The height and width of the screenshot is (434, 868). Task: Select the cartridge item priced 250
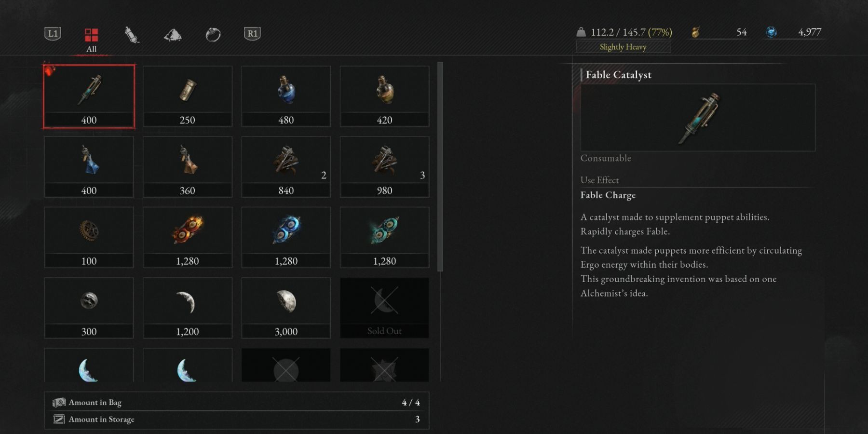(x=187, y=96)
